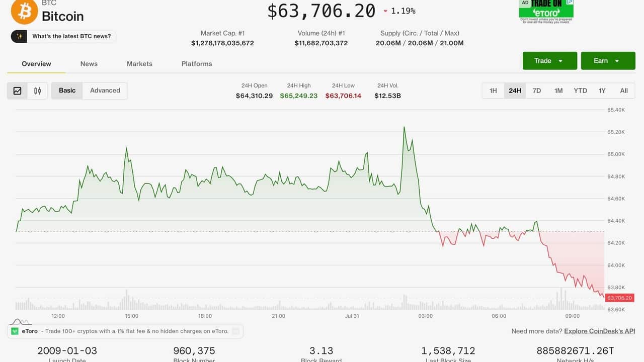This screenshot has height=362, width=644.
Task: Toggle chart mode to Basic
Action: pyautogui.click(x=67, y=90)
